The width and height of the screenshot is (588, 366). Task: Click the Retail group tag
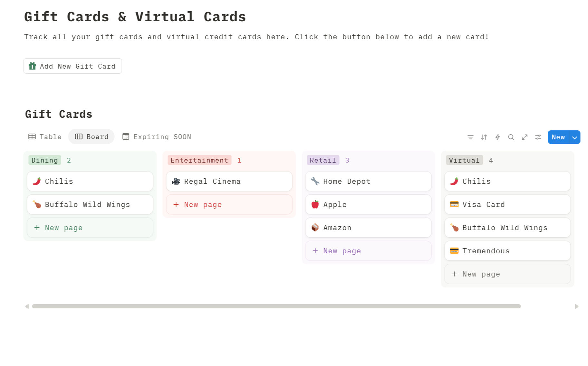point(323,160)
